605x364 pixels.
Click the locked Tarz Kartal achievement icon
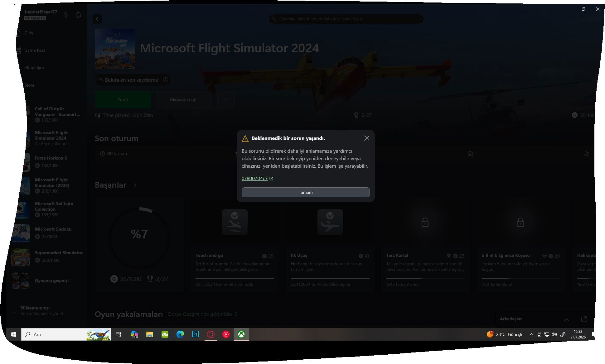[x=425, y=223]
